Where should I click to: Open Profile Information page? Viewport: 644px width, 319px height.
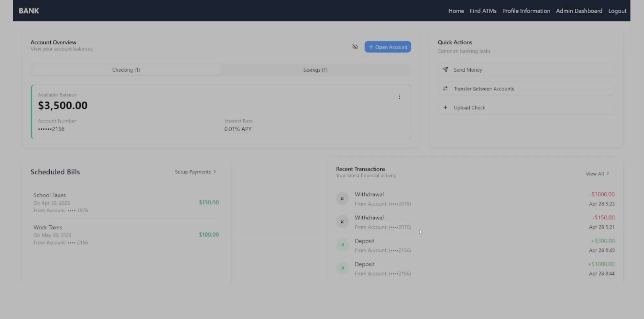click(526, 11)
